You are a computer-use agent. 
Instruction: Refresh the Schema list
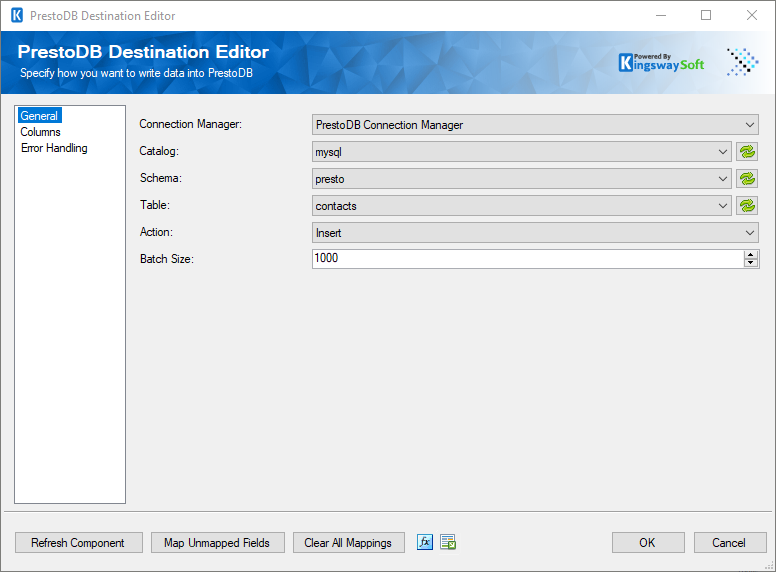point(747,179)
